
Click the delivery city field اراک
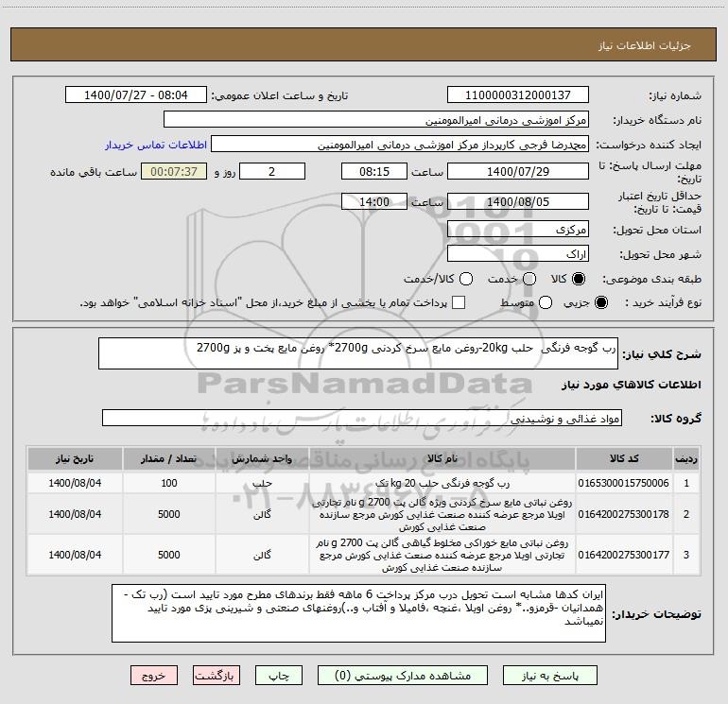pos(518,253)
